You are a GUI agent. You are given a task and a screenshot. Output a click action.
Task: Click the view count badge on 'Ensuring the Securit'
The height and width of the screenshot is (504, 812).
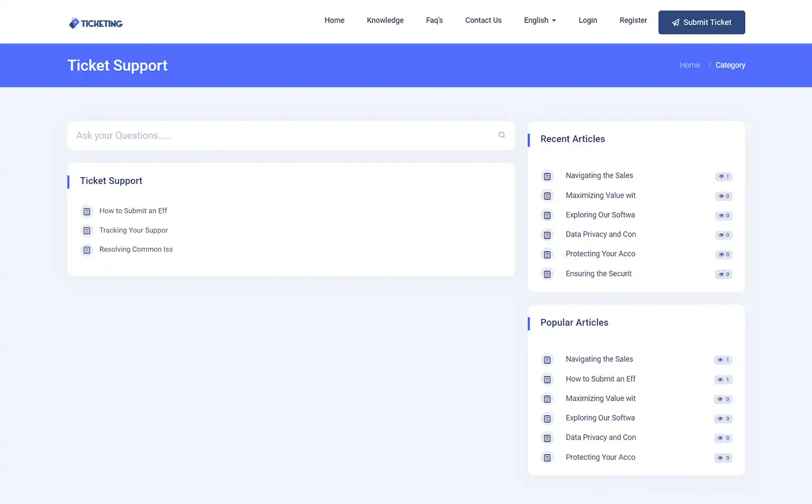pos(723,274)
